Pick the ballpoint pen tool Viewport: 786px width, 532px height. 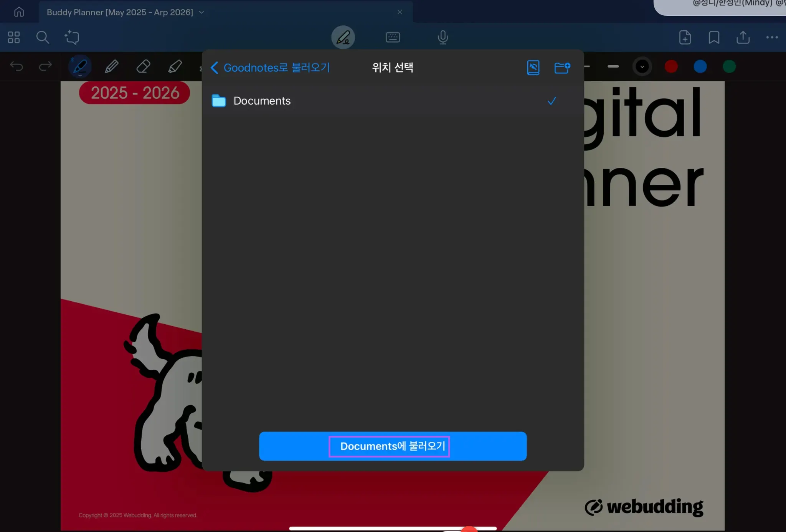112,67
